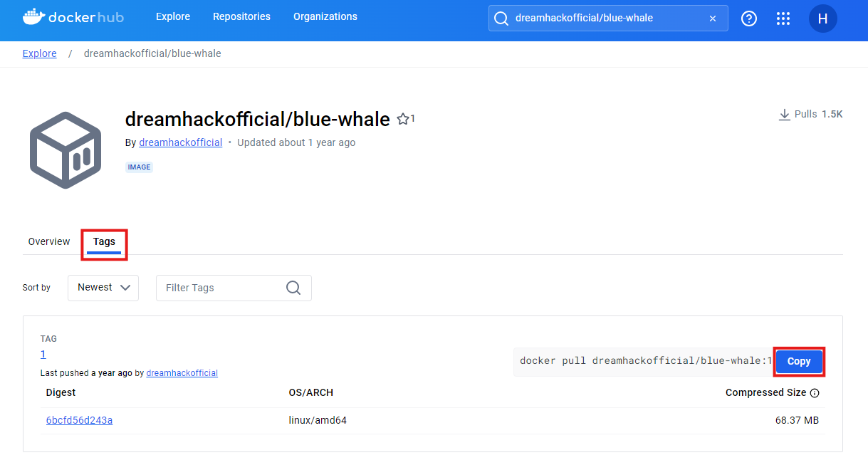Select the Tags tab
The height and width of the screenshot is (470, 868).
[104, 241]
